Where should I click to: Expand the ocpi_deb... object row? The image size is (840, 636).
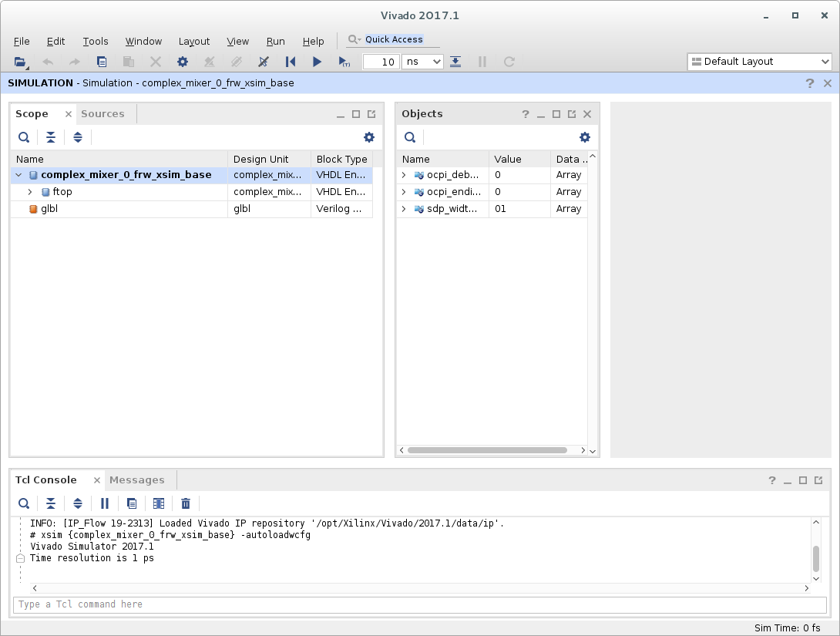(404, 175)
